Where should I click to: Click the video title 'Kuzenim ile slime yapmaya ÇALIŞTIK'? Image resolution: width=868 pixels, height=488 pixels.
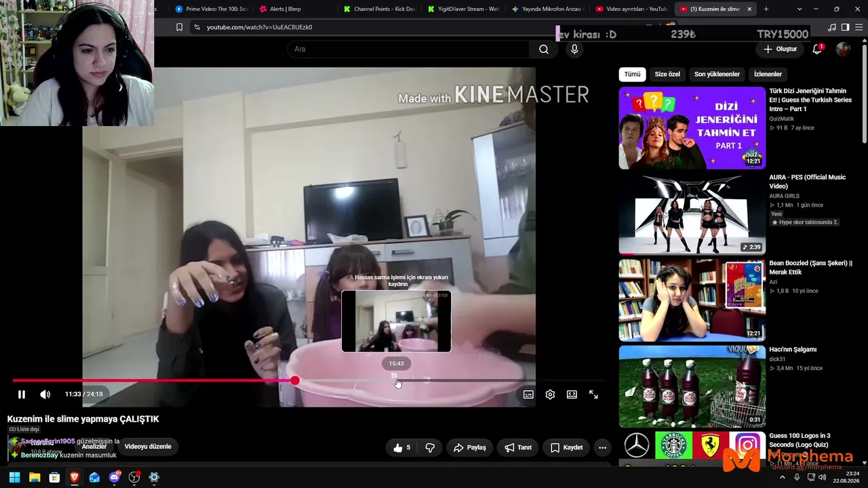point(83,419)
